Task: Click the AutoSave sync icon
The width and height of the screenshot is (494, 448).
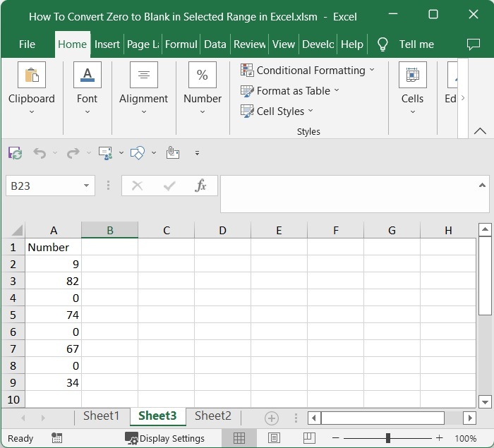Action: pos(15,152)
